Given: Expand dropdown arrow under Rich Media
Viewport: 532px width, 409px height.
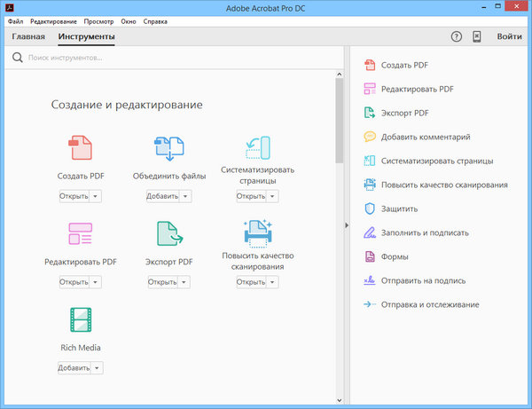Looking at the screenshot, I should 97,367.
